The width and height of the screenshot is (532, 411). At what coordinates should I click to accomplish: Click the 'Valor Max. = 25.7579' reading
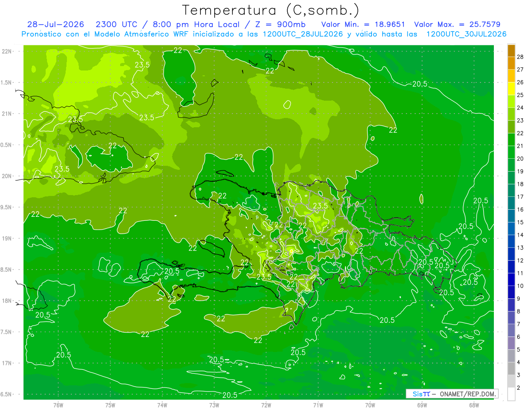tap(457, 24)
